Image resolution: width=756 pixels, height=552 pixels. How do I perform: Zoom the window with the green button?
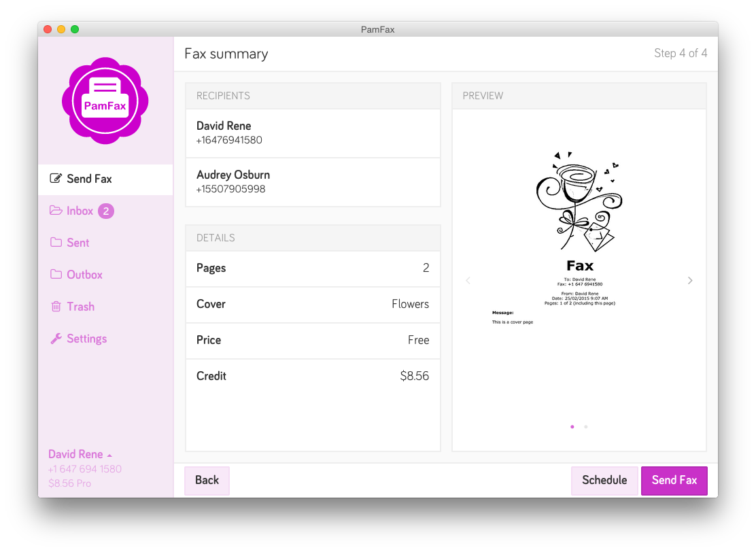(x=75, y=29)
